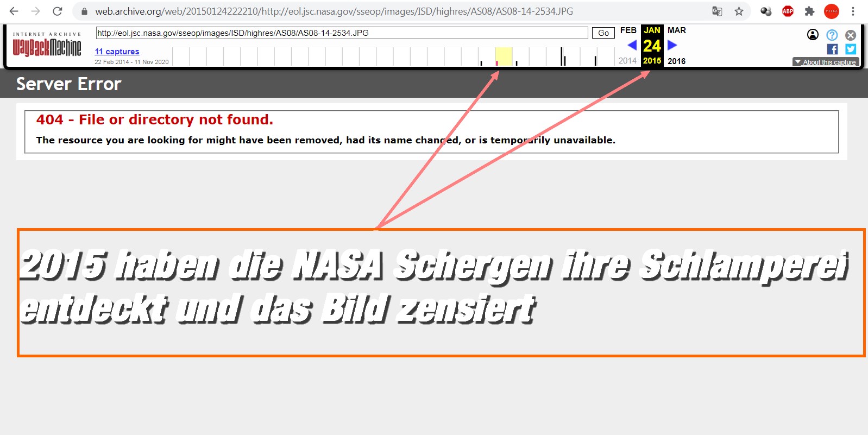Viewport: 868px width, 435px height.
Task: Open Chrome three-dot menu
Action: click(853, 11)
